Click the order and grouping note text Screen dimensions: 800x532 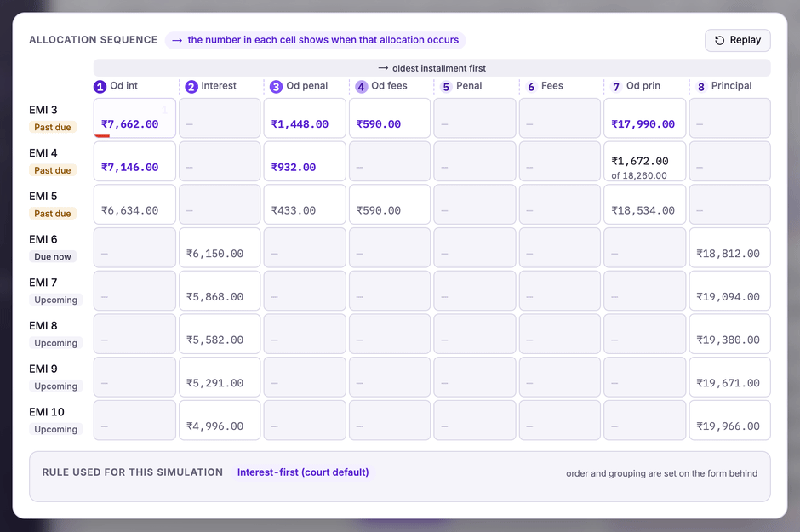coord(662,473)
